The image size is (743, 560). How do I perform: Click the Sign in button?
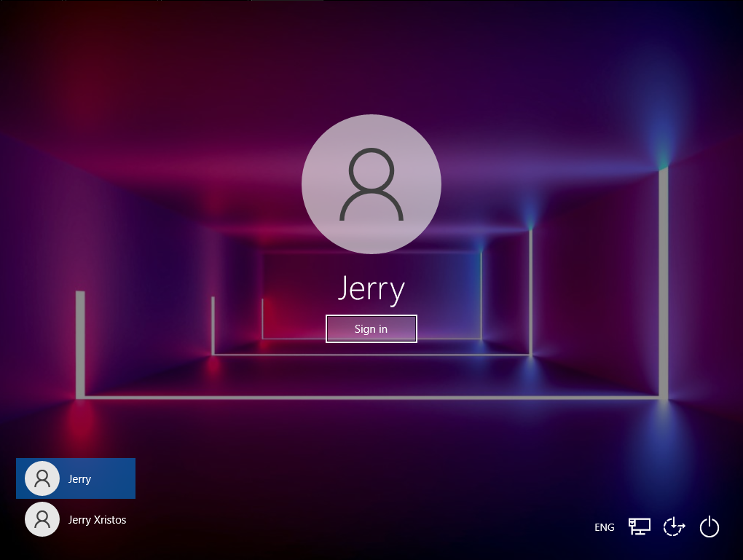(371, 328)
